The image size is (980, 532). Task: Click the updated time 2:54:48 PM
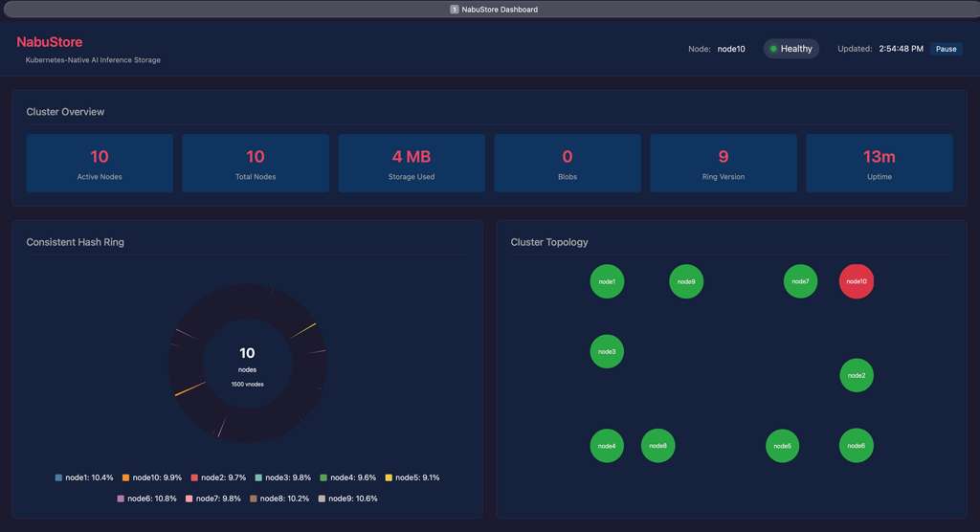(x=902, y=49)
